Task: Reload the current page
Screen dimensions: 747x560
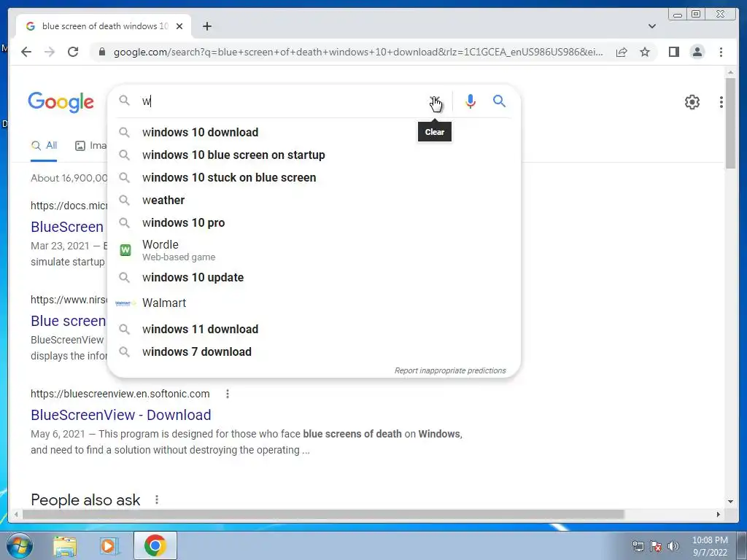Action: 73,52
